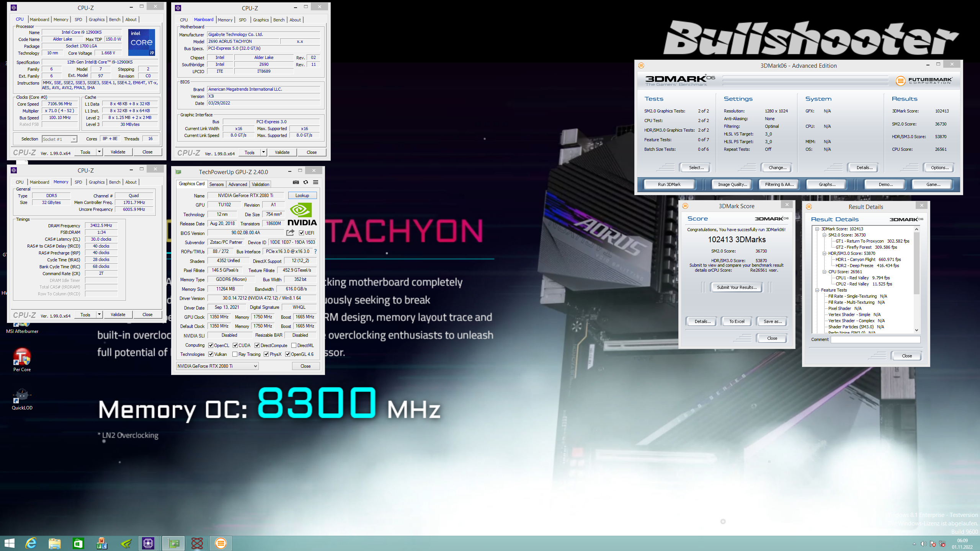
Task: Click the Futuremark logo in 3DMark06
Action: 924,80
